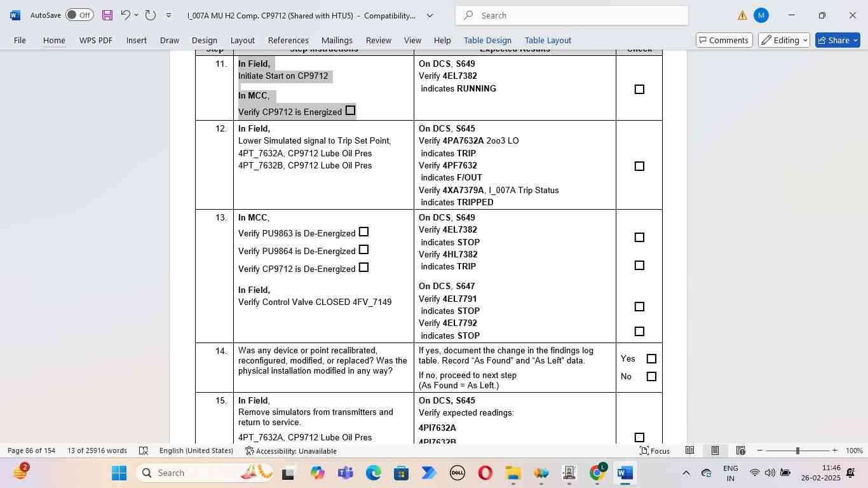Open the Layout ribbon tab
This screenshot has width=868, height=488.
(x=243, y=40)
